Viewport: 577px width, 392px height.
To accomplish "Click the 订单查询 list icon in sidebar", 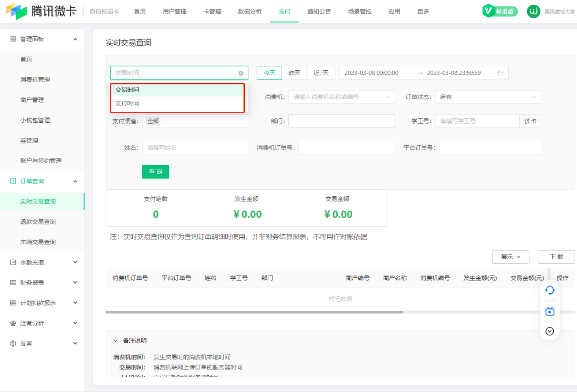I will point(13,181).
